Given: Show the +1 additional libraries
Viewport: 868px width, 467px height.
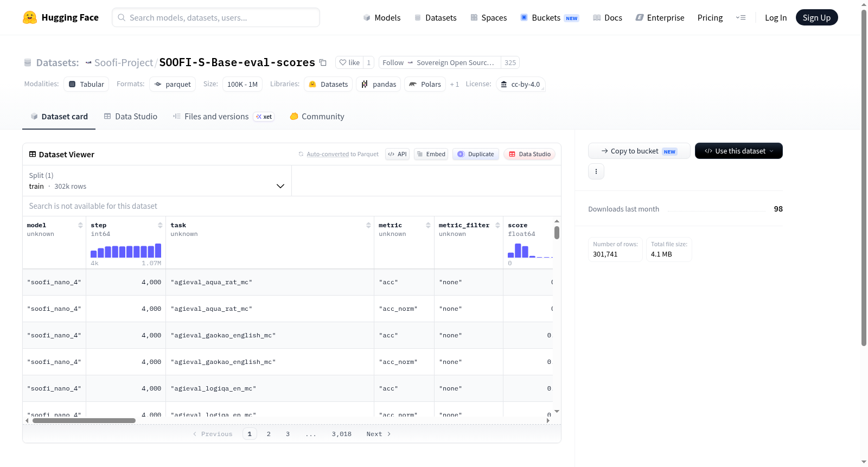Looking at the screenshot, I should 455,84.
